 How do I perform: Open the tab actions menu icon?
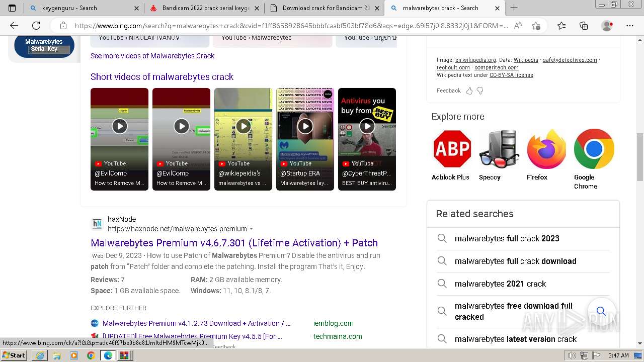coord(12,8)
